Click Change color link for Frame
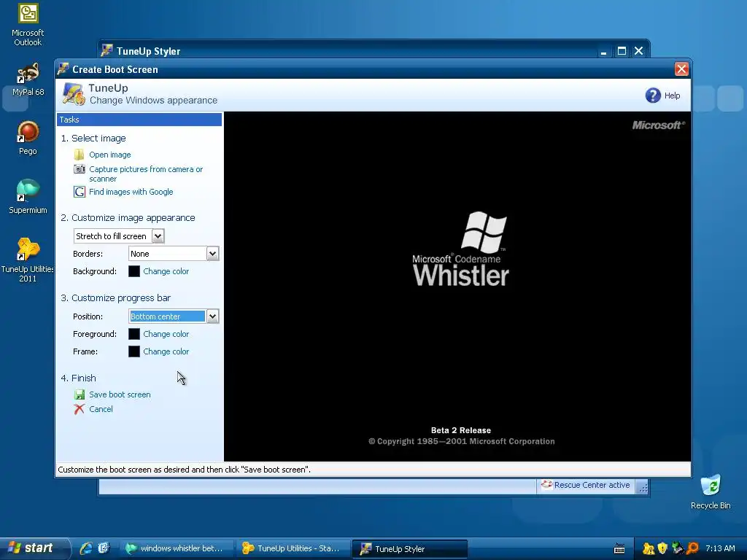The width and height of the screenshot is (747, 560). 166,351
